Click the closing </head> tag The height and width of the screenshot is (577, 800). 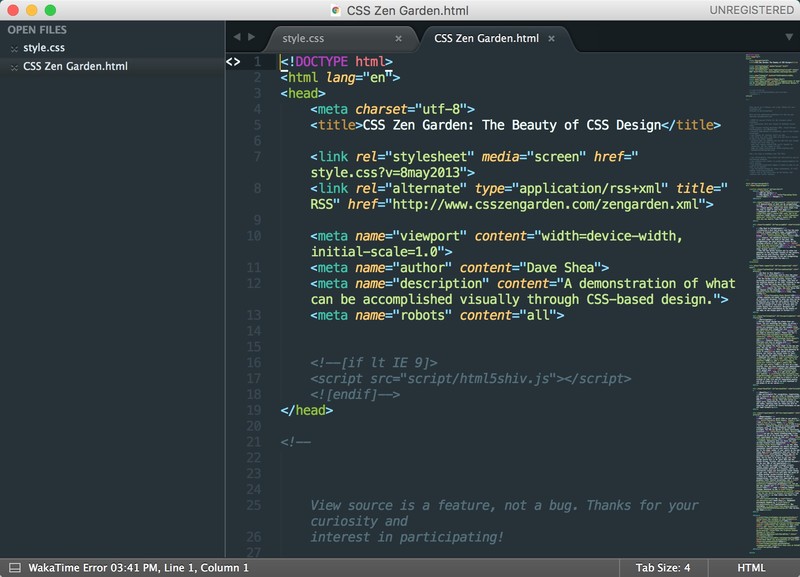click(306, 410)
